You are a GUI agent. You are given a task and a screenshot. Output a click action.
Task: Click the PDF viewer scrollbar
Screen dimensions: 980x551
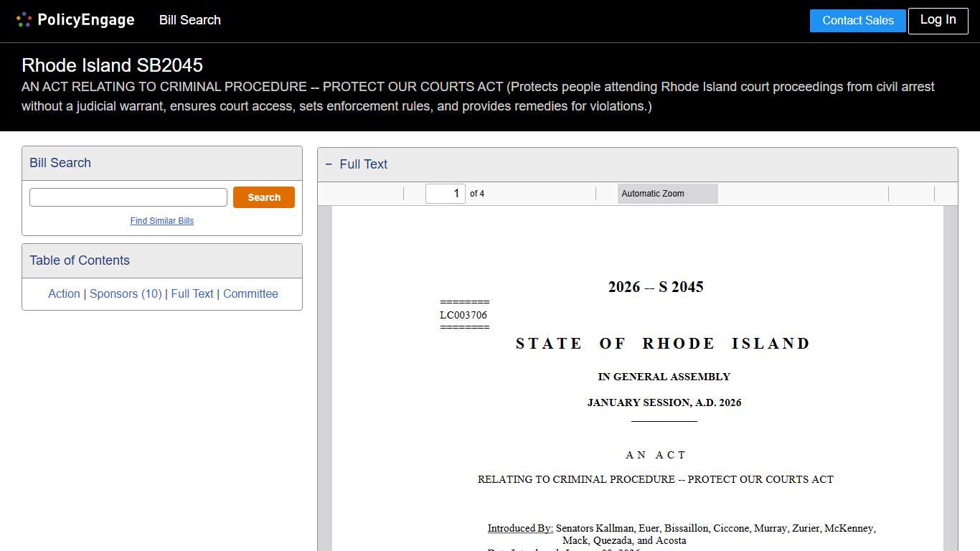click(x=952, y=359)
